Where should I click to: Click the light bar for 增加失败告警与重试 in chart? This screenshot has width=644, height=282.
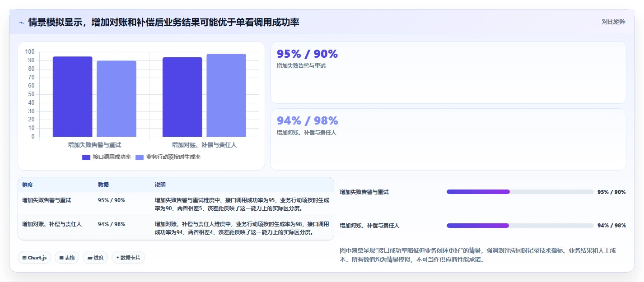pos(117,99)
